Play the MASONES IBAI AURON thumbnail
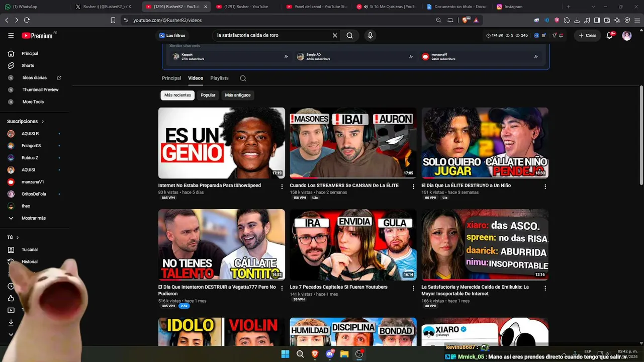 (x=353, y=143)
